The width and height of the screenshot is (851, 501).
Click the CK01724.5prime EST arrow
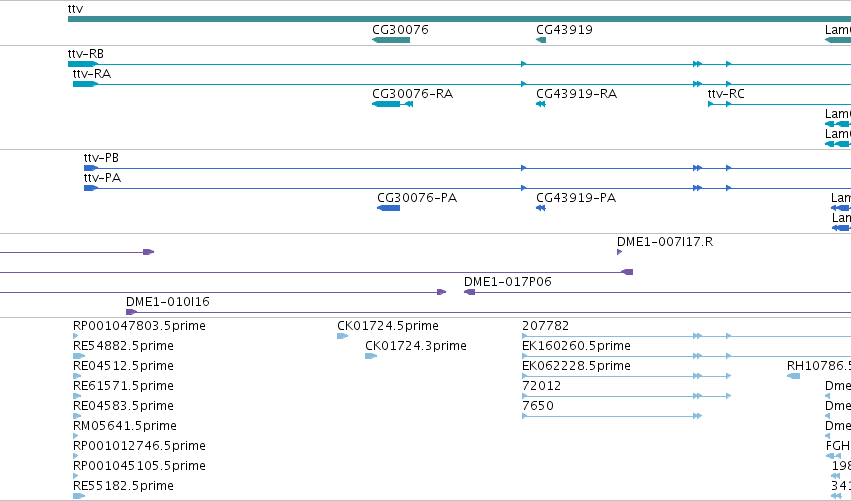[x=342, y=336]
